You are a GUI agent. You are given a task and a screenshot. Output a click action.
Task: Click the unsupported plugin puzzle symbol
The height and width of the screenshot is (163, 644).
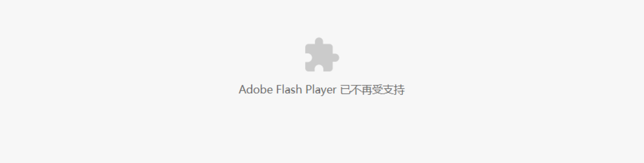click(x=322, y=55)
